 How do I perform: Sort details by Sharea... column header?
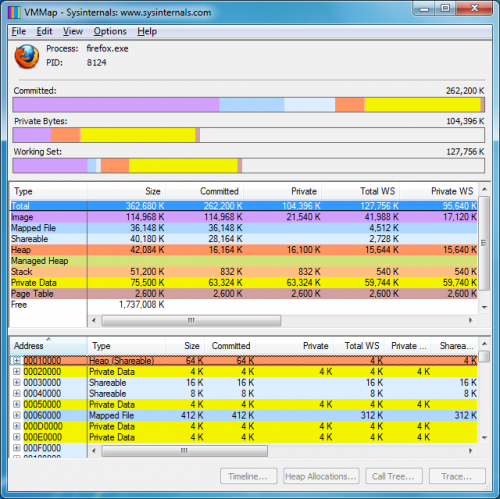[x=454, y=346]
